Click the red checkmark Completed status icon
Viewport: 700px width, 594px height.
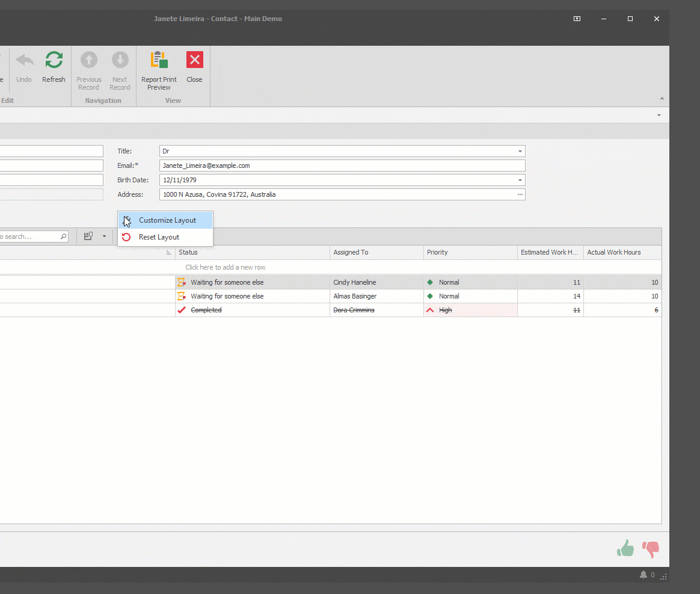tap(181, 310)
